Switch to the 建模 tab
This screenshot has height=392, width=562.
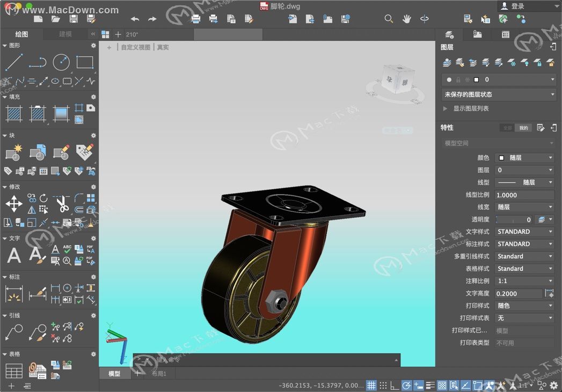point(65,34)
